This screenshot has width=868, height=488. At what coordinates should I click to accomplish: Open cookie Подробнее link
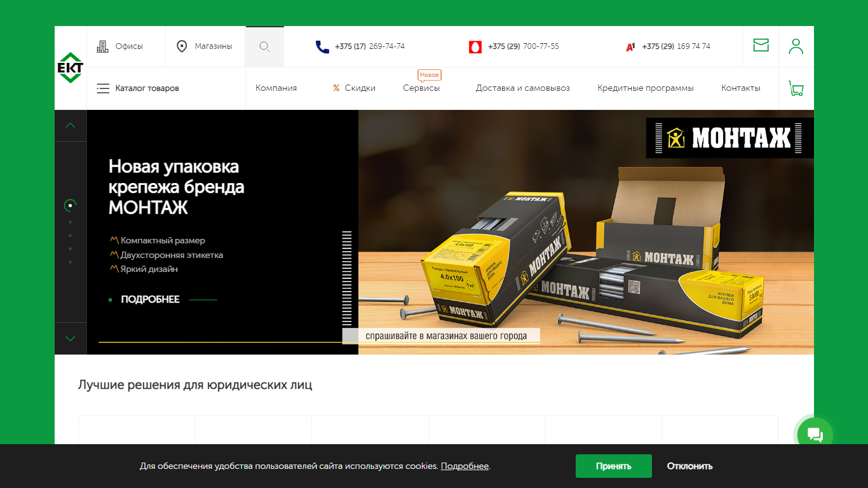coord(465,466)
